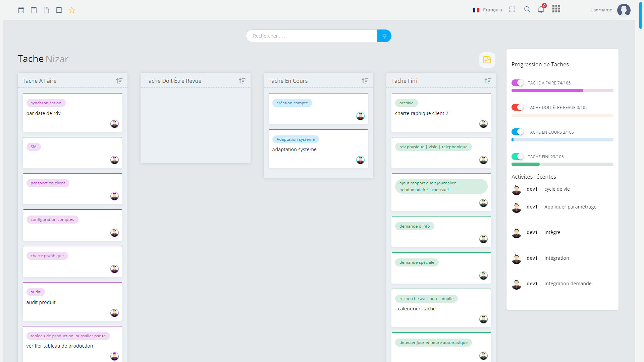Image resolution: width=644 pixels, height=362 pixels.
Task: Click 'par date de rdv' card text
Action: click(x=44, y=113)
